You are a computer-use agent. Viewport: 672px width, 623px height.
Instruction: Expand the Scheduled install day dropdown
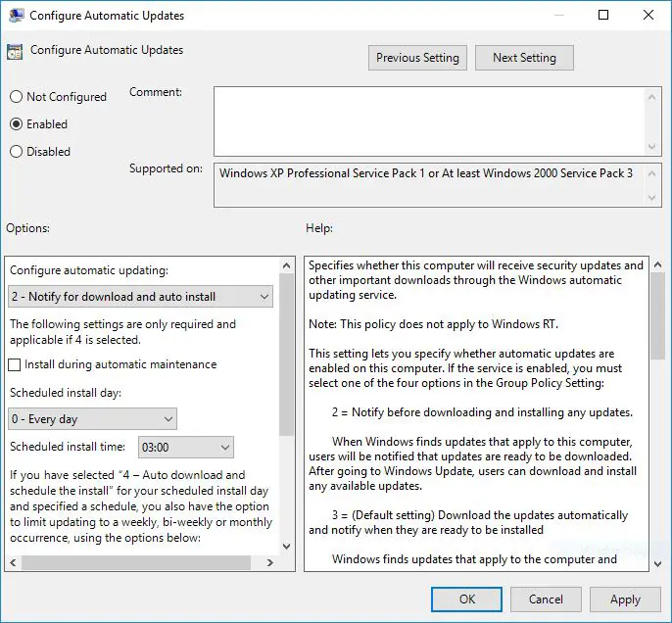93,419
